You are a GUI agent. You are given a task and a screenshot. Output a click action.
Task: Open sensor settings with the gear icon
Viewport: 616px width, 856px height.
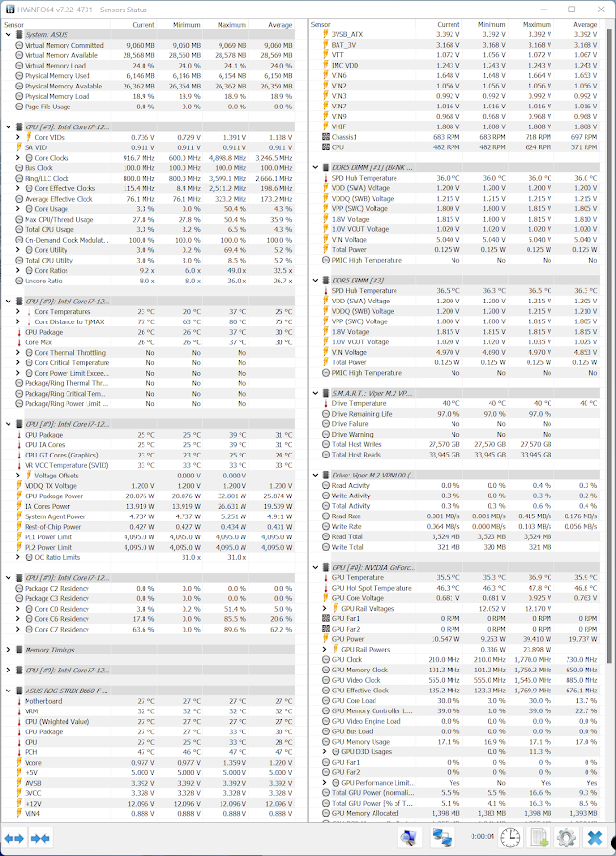click(x=567, y=838)
